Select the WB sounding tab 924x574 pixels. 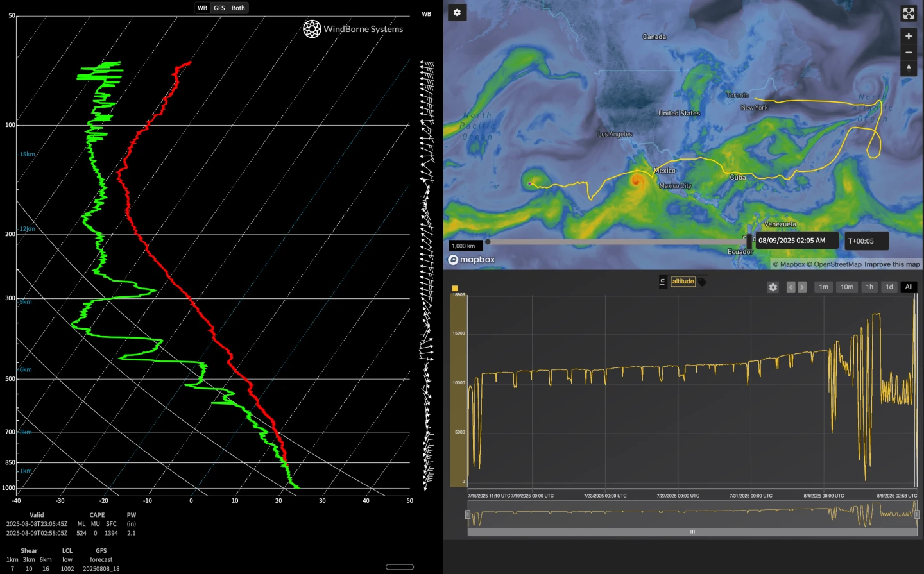click(x=203, y=8)
